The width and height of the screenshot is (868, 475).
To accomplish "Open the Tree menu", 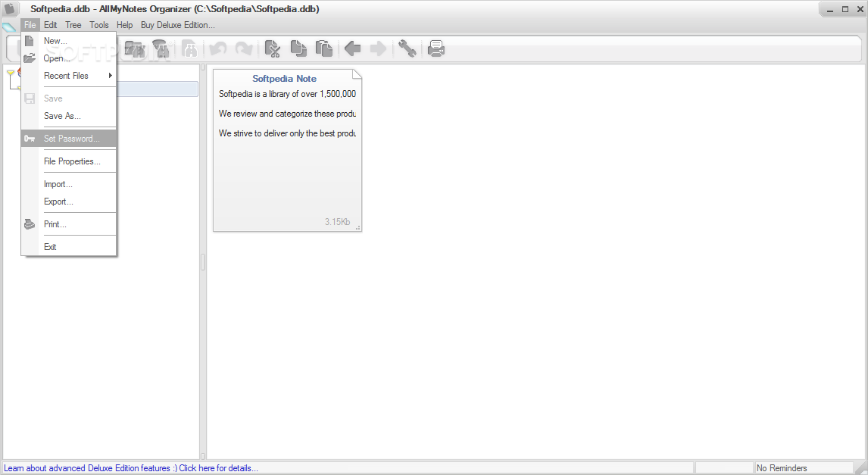I will pos(73,25).
